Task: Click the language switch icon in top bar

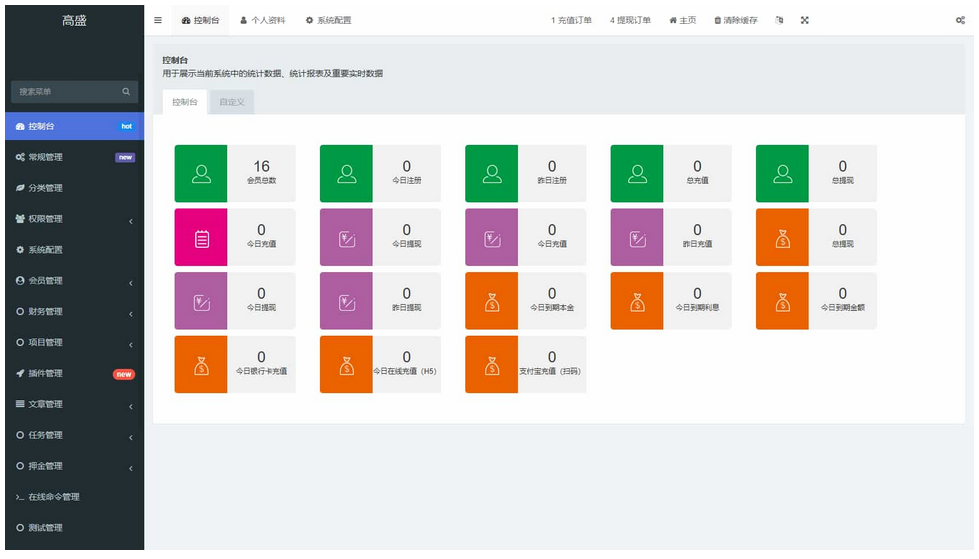Action: pos(779,20)
